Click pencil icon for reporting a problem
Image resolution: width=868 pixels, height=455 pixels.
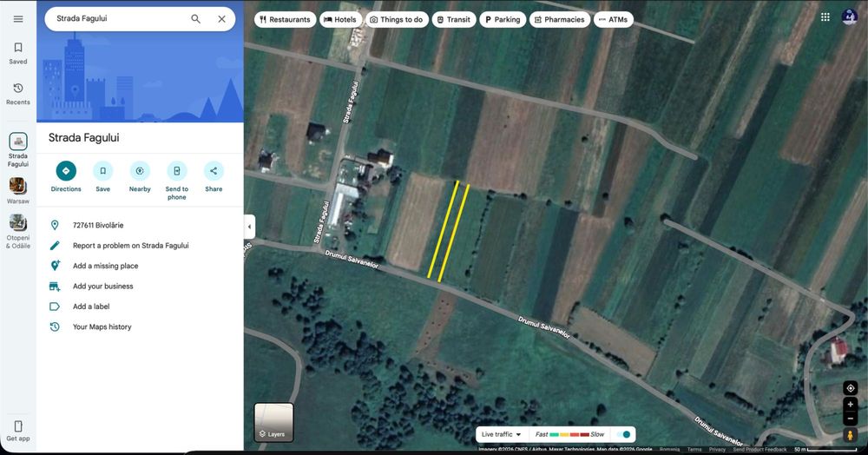tap(55, 245)
